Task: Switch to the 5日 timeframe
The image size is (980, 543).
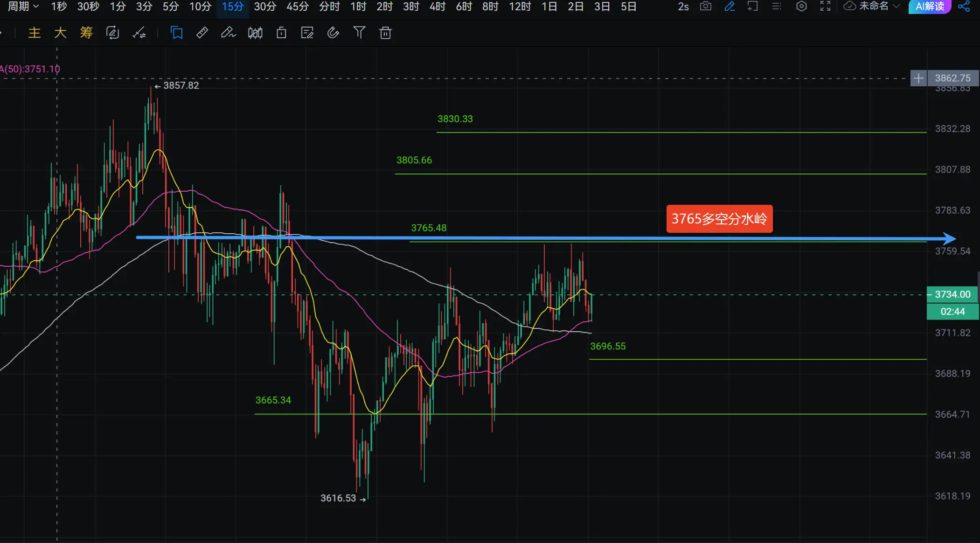Action: tap(629, 7)
